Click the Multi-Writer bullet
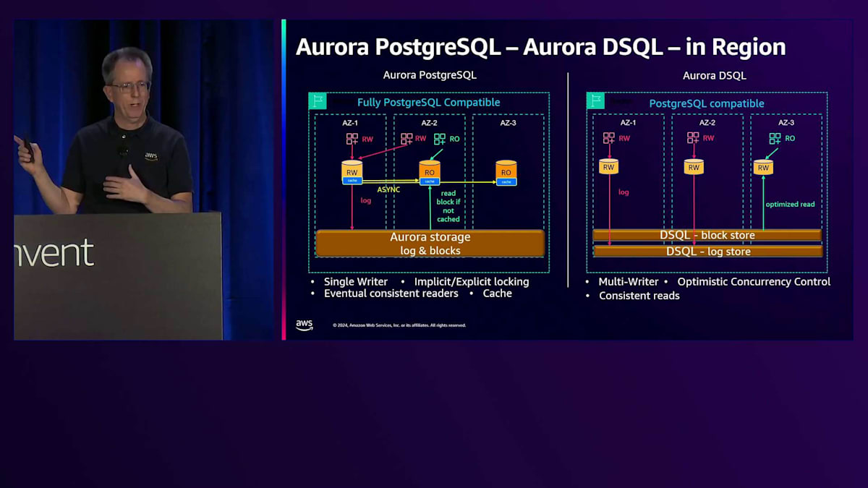The image size is (868, 488). (x=629, y=281)
